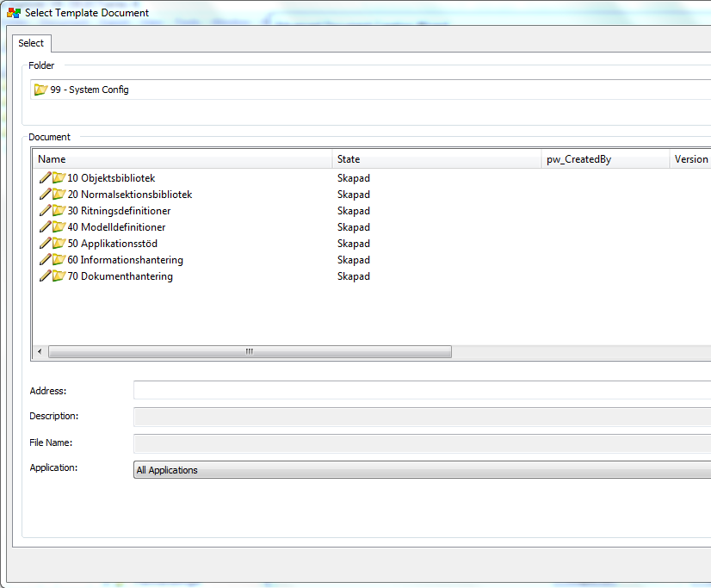The width and height of the screenshot is (711, 588).
Task: Click Skapad state of 30 Ritningsdefinitioner
Action: [x=354, y=210]
